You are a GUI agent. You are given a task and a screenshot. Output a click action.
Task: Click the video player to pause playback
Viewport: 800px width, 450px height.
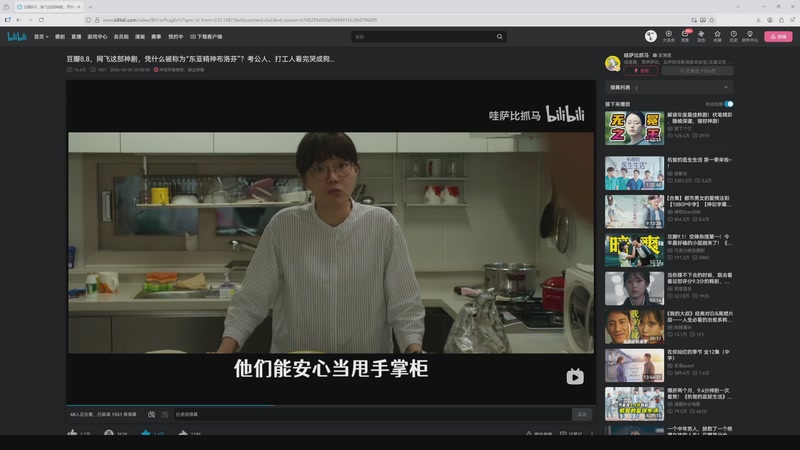(x=331, y=242)
